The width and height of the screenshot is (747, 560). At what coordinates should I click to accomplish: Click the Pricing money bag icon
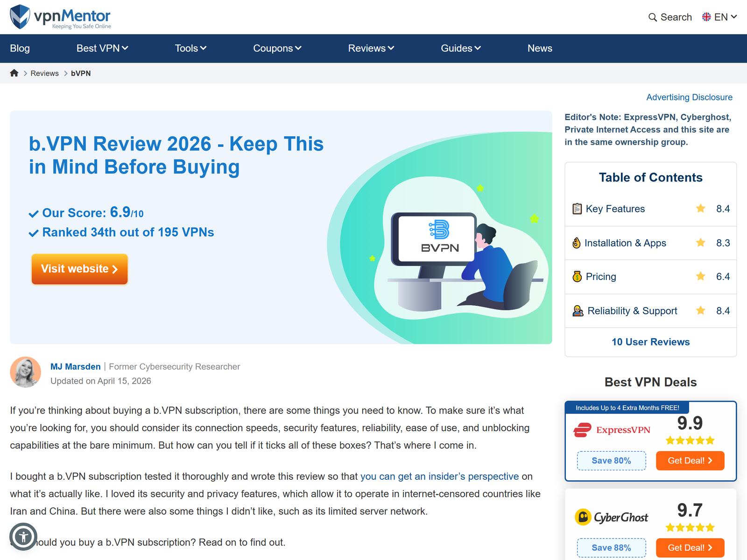pos(577,276)
